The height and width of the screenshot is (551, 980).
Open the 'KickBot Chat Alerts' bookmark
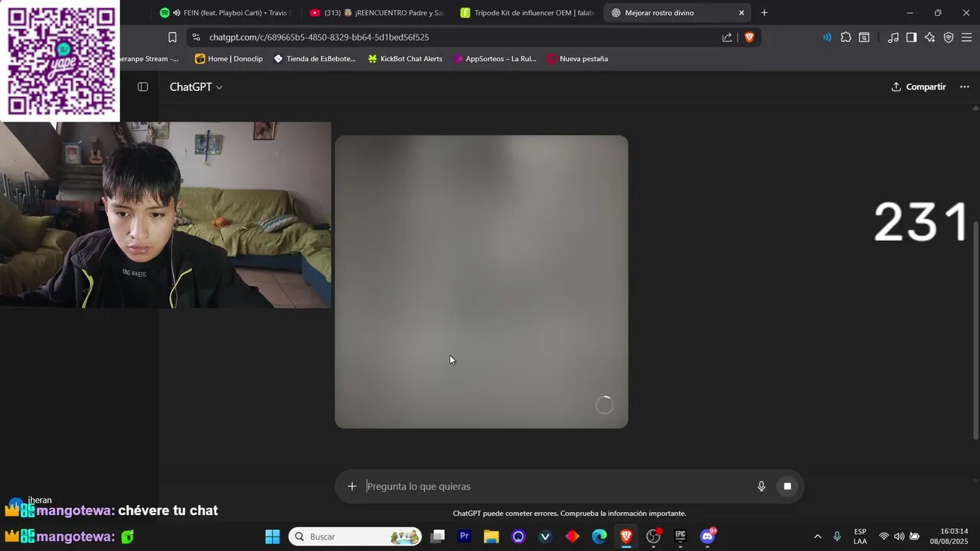coord(405,59)
